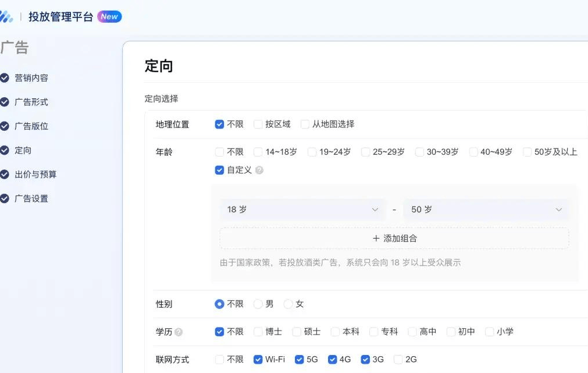This screenshot has width=588, height=373.
Task: Click the checkmark icon beside 广告设置
Action: [5, 199]
